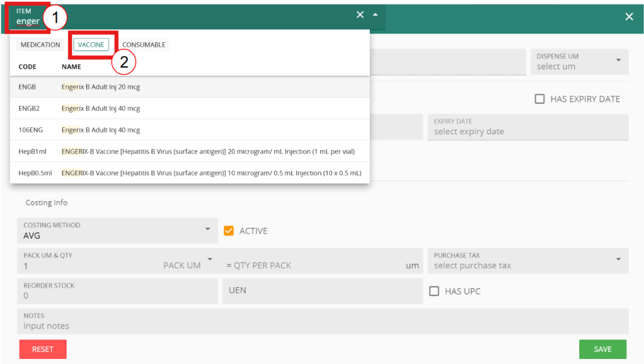Click the green Save button
The height and width of the screenshot is (364, 644).
pos(602,349)
